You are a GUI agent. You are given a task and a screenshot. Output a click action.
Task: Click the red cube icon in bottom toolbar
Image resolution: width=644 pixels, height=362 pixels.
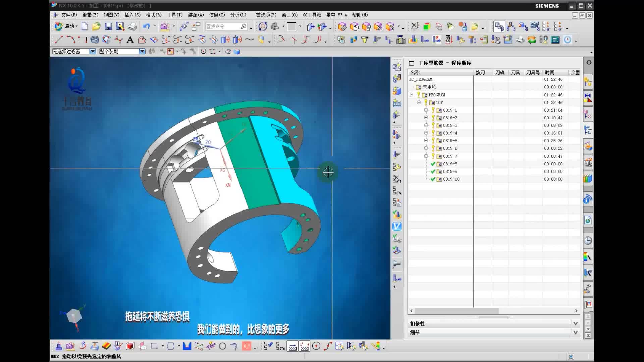pos(130,346)
